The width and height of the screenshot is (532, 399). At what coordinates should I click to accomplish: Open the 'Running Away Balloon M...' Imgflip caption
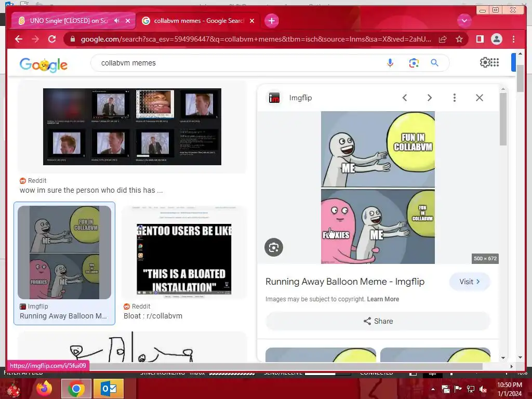click(x=63, y=316)
